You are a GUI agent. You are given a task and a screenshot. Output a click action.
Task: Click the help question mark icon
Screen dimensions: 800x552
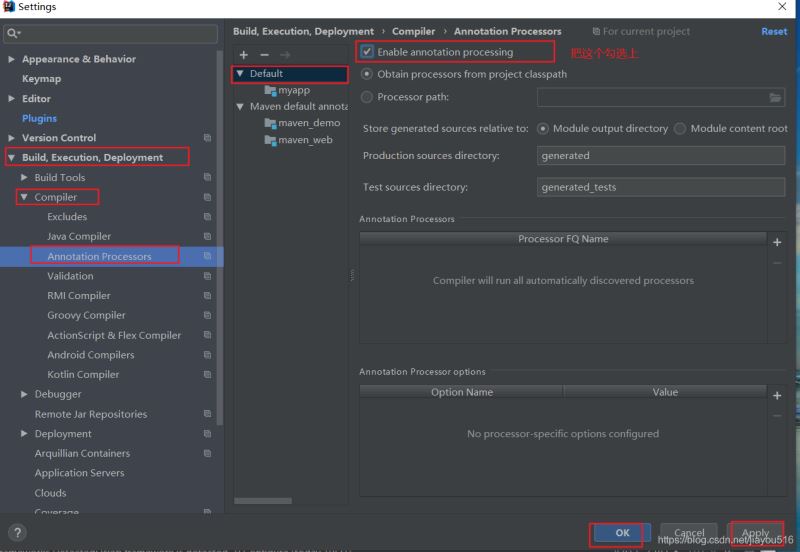coord(17,533)
